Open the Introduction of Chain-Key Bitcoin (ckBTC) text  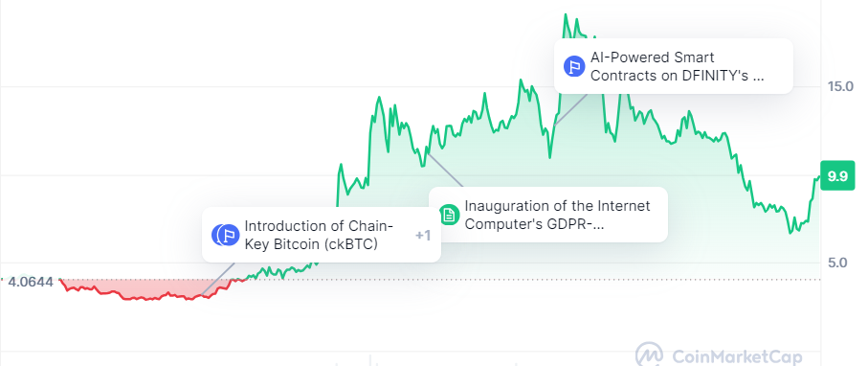tap(319, 235)
